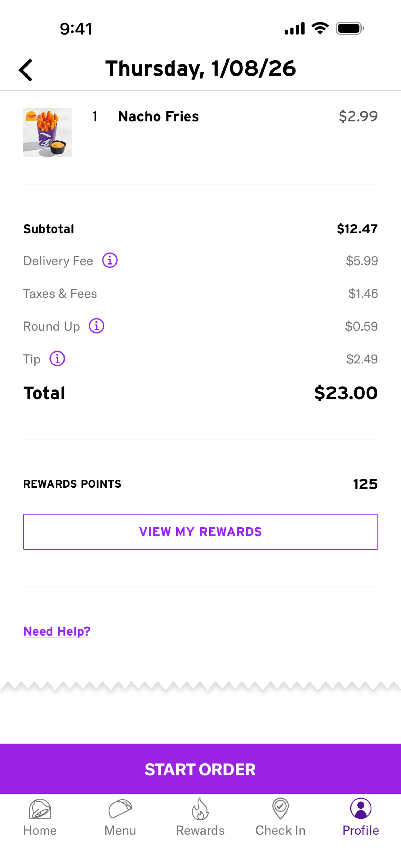This screenshot has width=401, height=868.
Task: Click the $23.00 total amount
Action: tap(346, 393)
